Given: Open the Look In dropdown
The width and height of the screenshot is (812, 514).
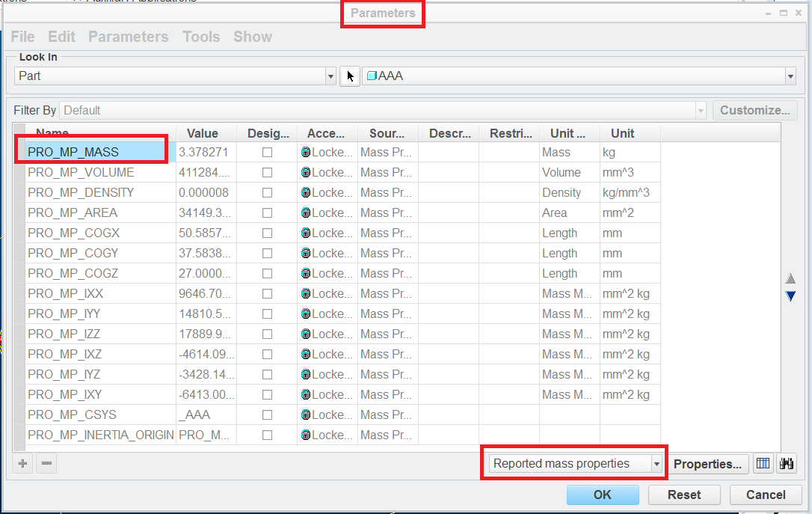Looking at the screenshot, I should pos(330,76).
